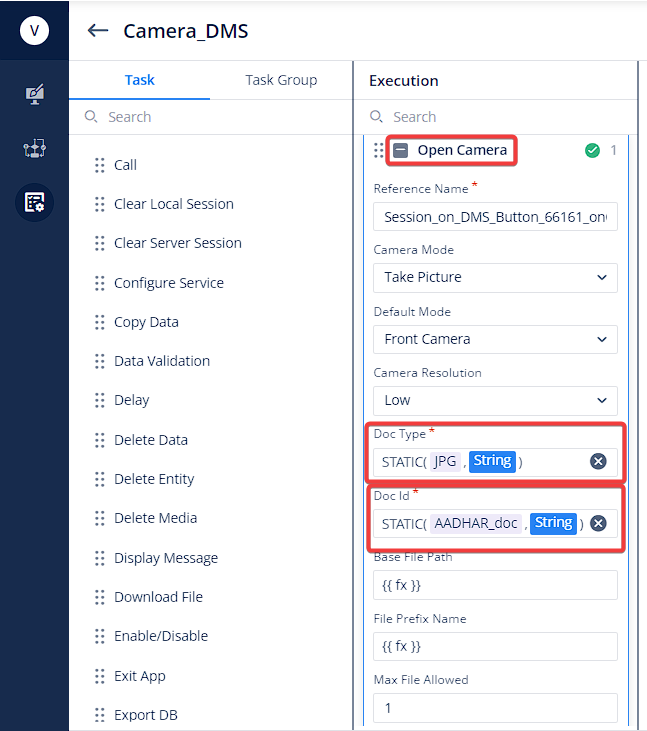Open the workflow diagram sidebar icon
This screenshot has height=731, width=647.
point(34,148)
